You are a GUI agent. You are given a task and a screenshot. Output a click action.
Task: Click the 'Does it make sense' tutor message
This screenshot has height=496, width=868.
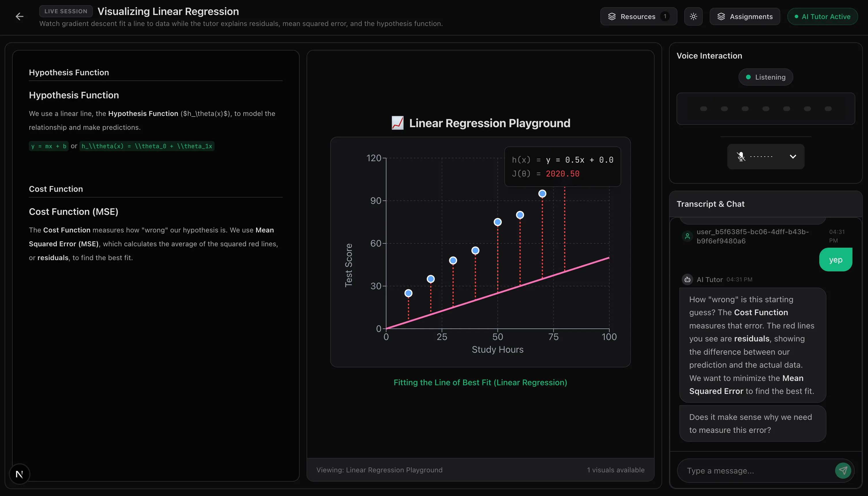(753, 423)
